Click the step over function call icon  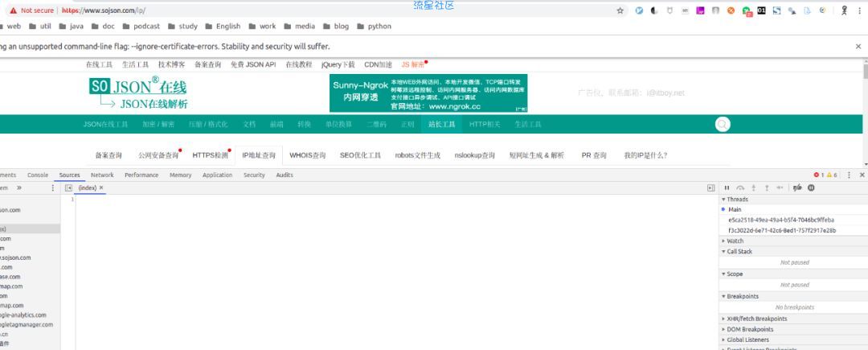point(740,188)
